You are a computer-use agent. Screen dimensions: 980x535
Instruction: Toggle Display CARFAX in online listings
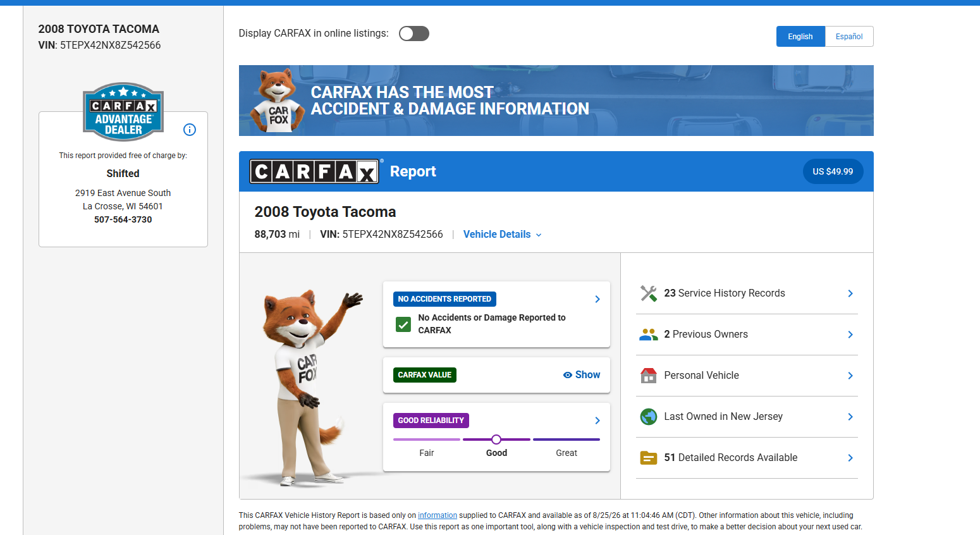pyautogui.click(x=414, y=34)
